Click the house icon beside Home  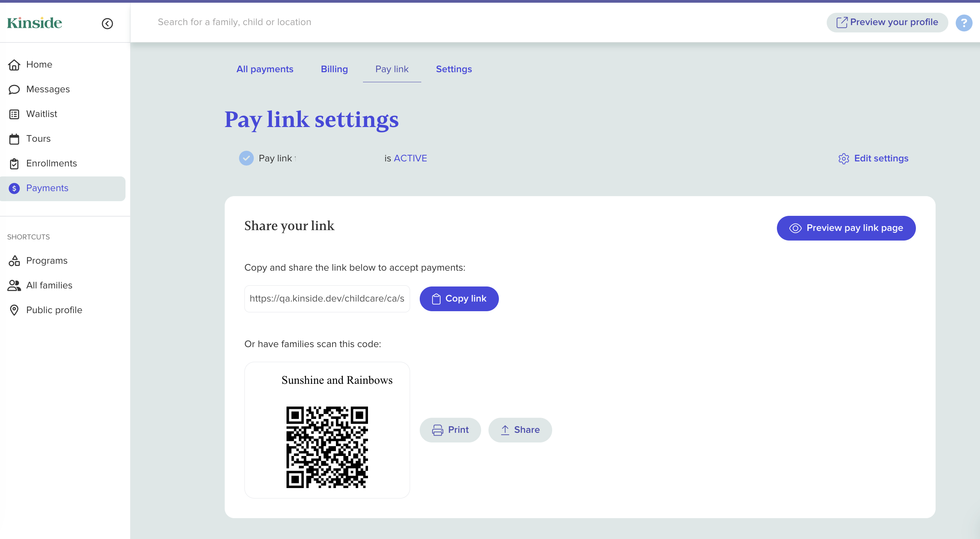14,64
